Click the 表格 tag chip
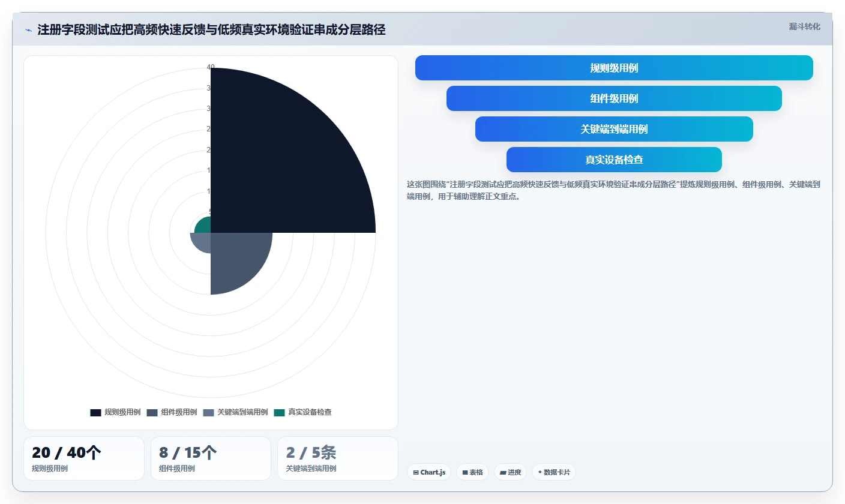Viewport: 845px width, 504px height. tap(473, 472)
